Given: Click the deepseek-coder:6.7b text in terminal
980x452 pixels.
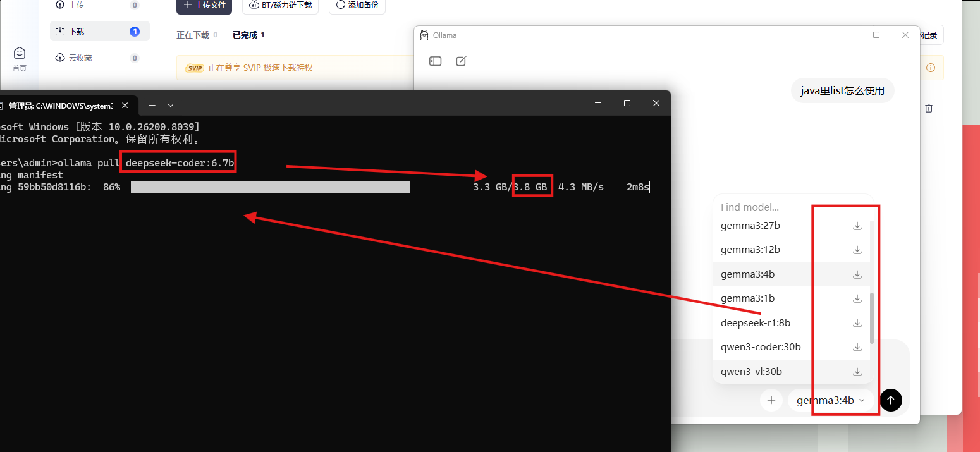Looking at the screenshot, I should pos(180,163).
